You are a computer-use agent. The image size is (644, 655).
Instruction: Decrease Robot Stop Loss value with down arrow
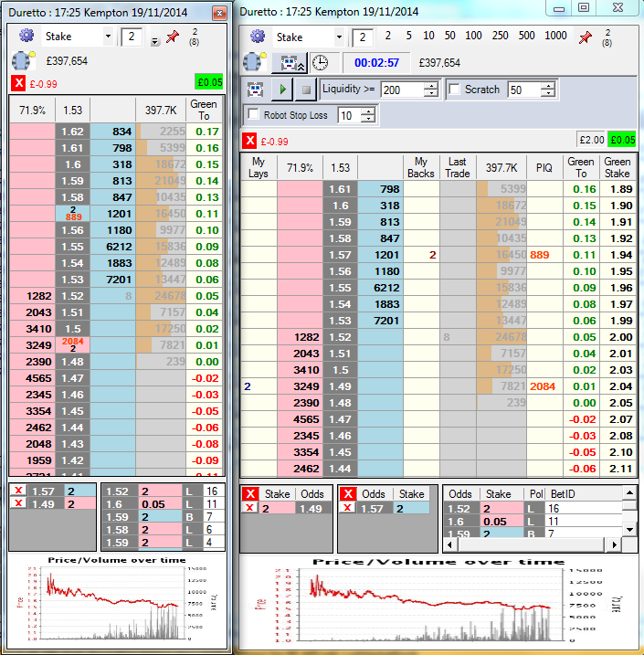click(368, 119)
